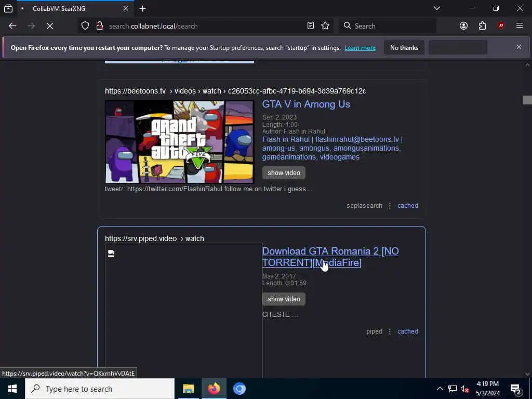Open the GTA V in Among Us result
The height and width of the screenshot is (399, 532).
(x=306, y=104)
